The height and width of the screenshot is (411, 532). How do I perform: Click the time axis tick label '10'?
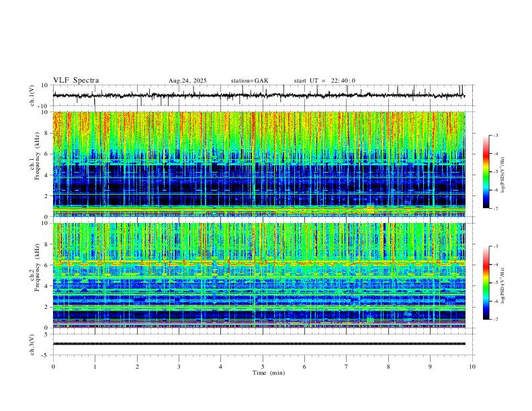pyautogui.click(x=472, y=367)
